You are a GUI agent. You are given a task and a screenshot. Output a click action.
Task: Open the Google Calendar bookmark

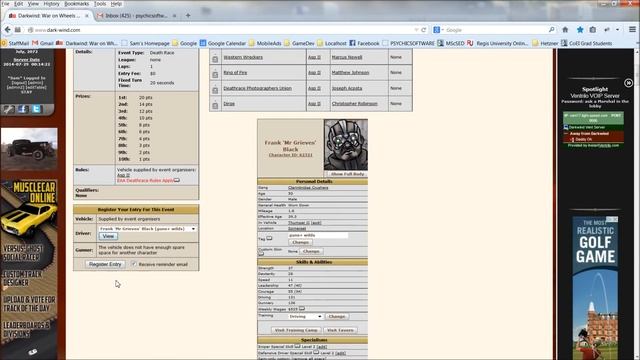point(223,43)
